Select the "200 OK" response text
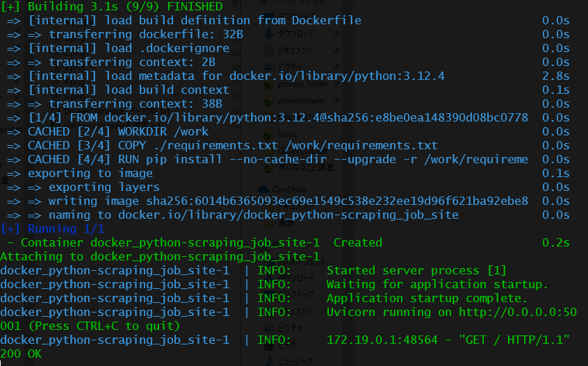The width and height of the screenshot is (588, 366). (21, 353)
